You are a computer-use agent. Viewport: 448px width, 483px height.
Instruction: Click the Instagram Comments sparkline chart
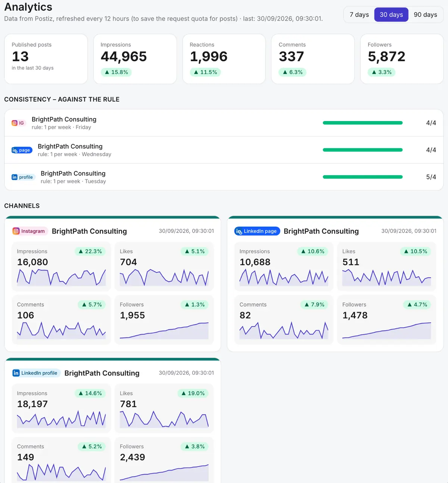(61, 331)
